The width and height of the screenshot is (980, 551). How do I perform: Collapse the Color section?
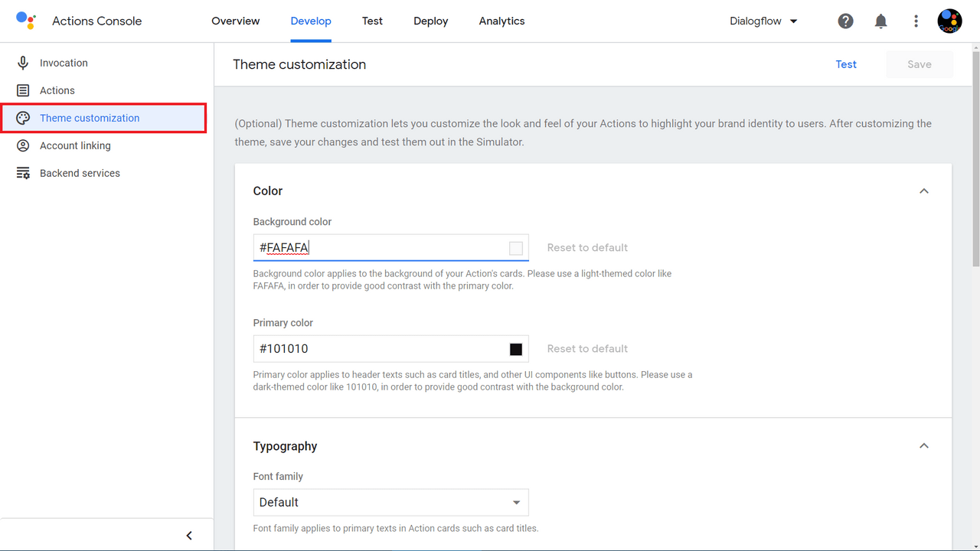click(924, 191)
